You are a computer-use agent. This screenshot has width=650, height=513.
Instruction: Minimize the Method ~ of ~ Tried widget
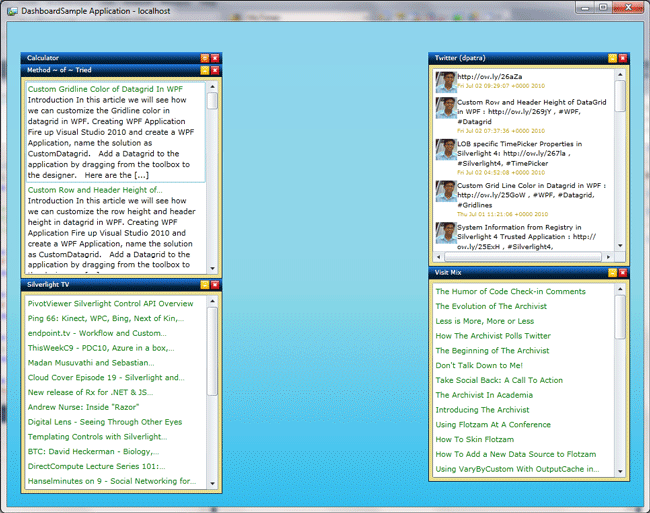coord(205,70)
